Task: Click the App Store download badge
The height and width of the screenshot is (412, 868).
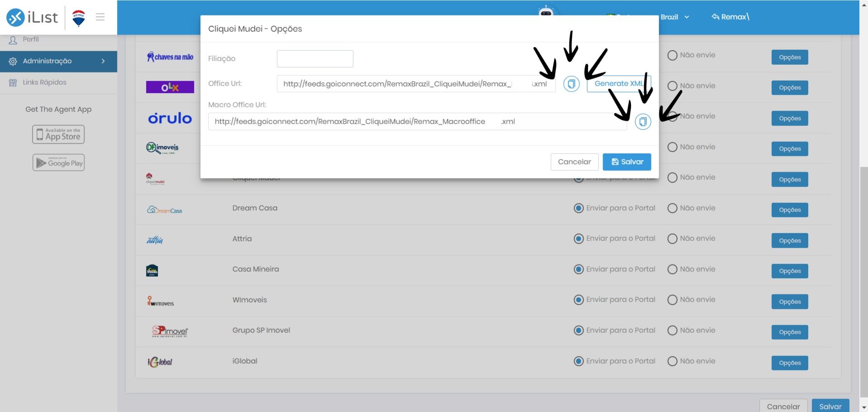Action: point(58,134)
